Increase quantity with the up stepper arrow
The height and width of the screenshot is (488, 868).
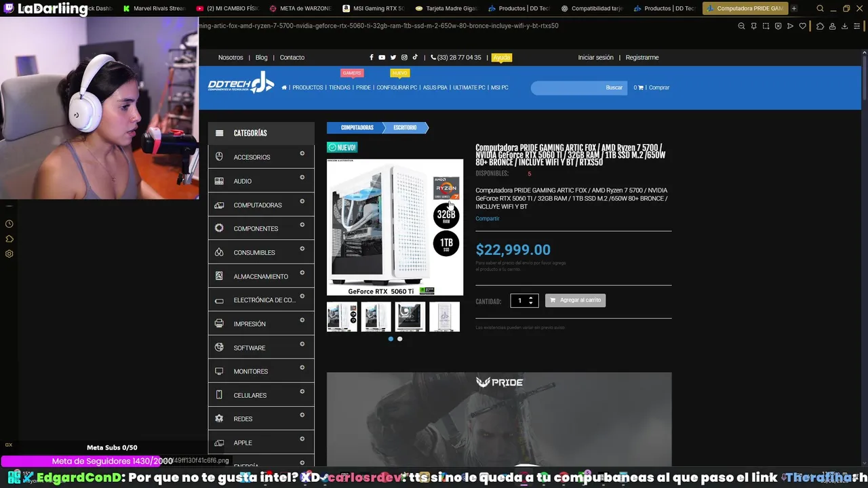pos(531,298)
